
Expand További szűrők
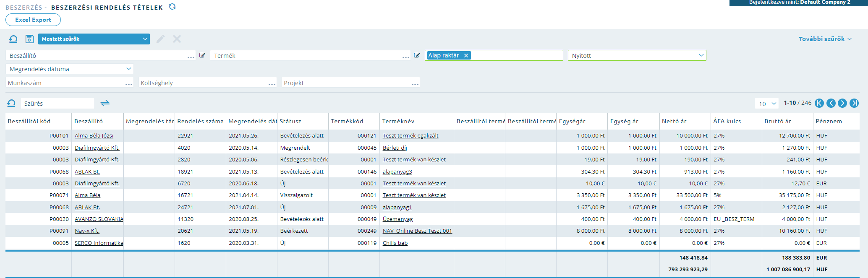825,39
